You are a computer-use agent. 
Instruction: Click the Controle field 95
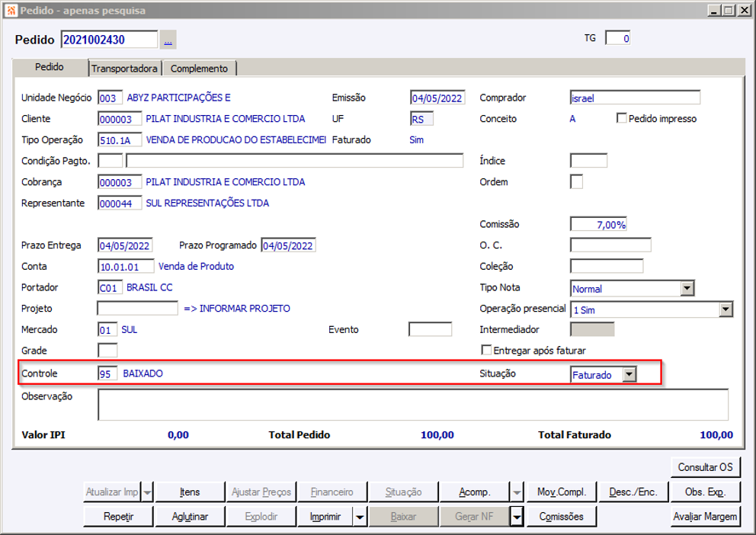107,373
